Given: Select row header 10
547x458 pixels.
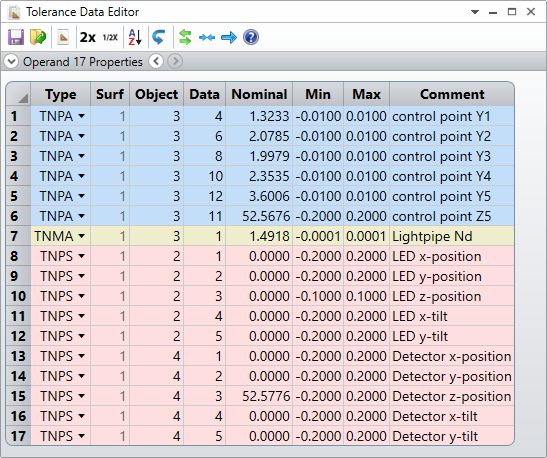Looking at the screenshot, I should [18, 296].
